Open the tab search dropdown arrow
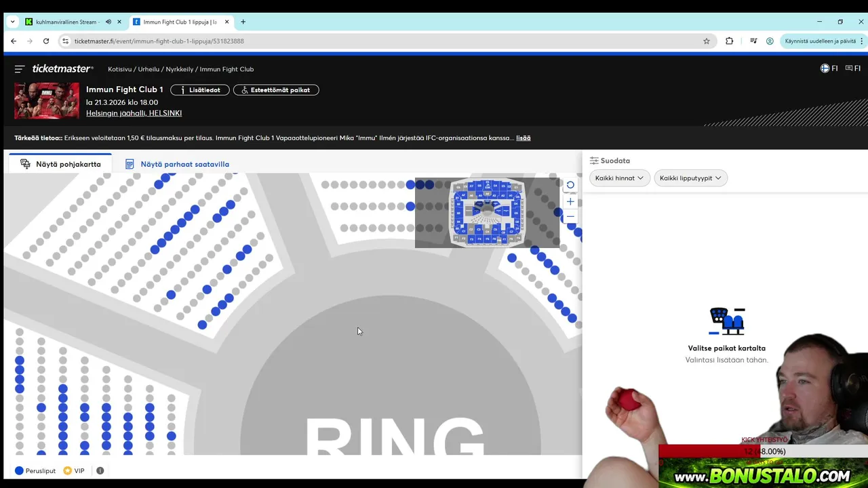868x488 pixels. tap(12, 22)
